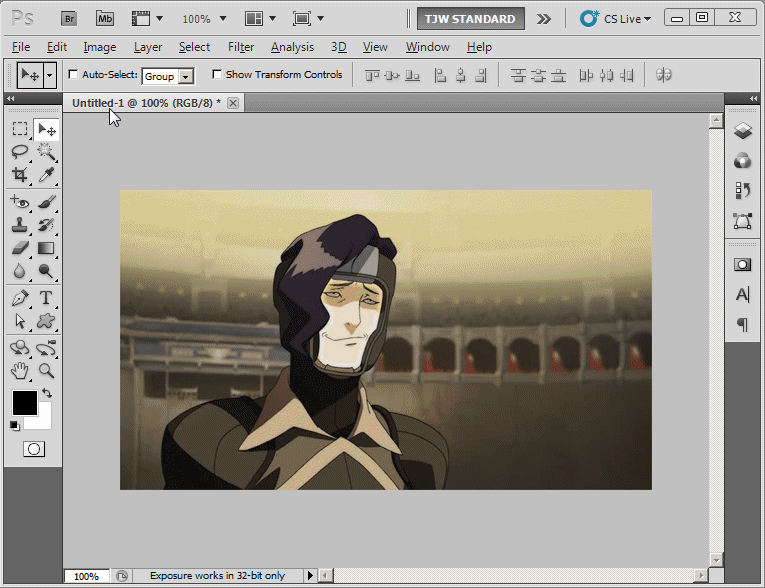Select the Zoom tool in toolbox
This screenshot has height=588, width=765.
[x=46, y=371]
